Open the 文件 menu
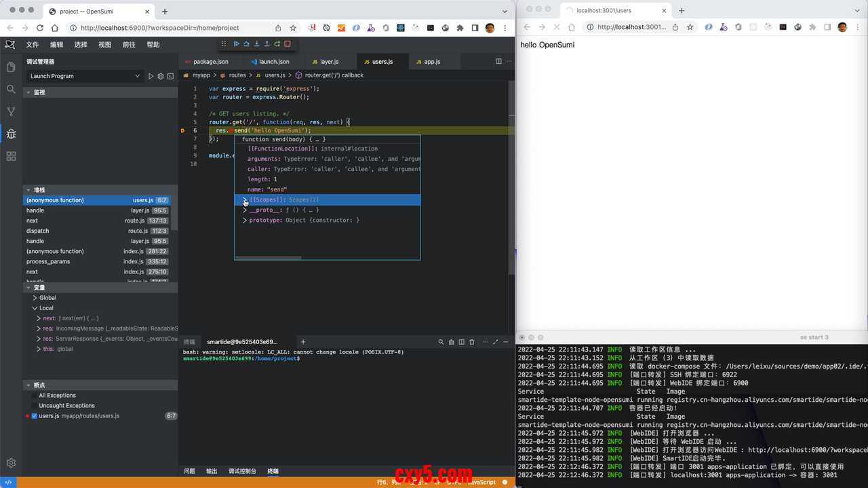 [33, 45]
